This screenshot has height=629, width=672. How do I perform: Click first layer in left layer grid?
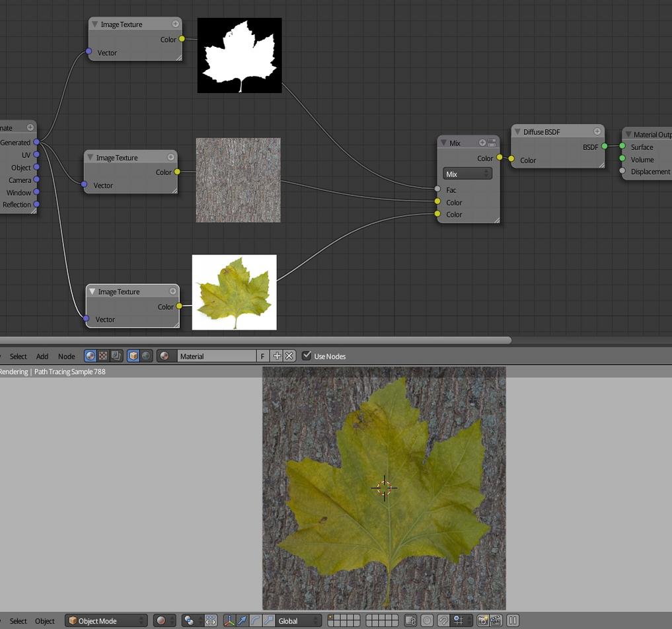point(330,617)
